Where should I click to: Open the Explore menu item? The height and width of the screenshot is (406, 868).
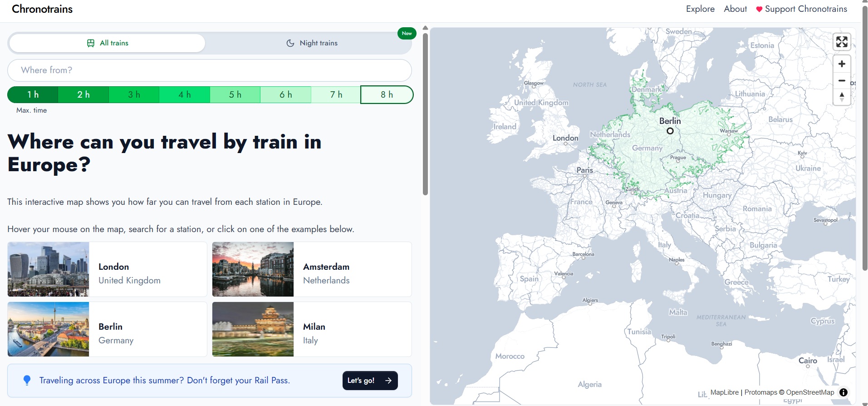click(x=700, y=9)
